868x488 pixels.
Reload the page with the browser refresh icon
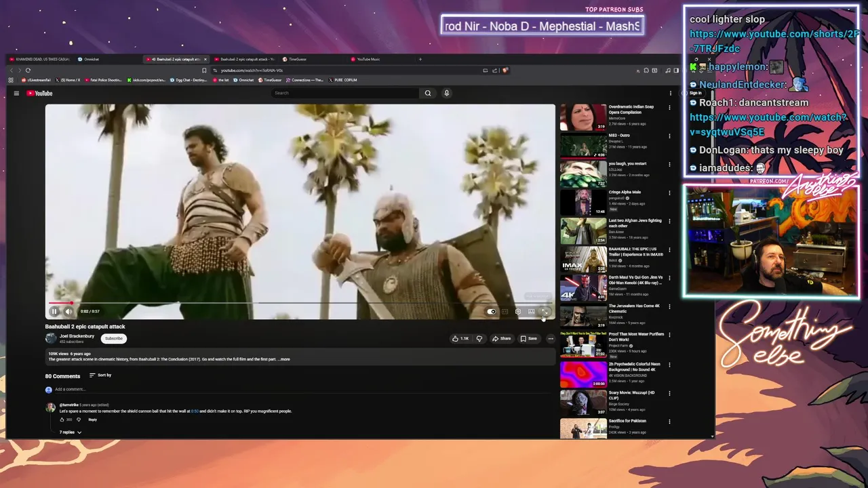pyautogui.click(x=28, y=70)
